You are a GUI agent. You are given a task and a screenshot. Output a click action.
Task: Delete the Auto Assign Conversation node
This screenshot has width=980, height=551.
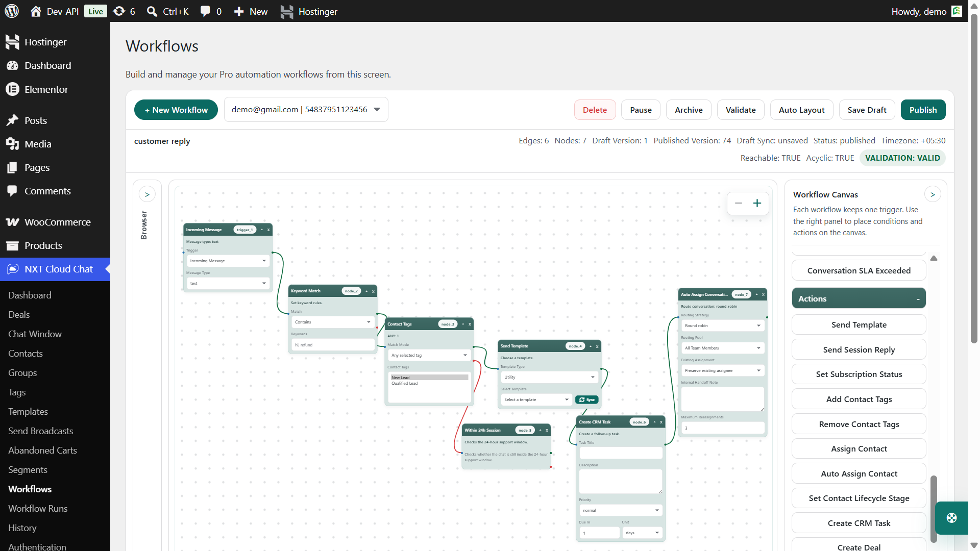click(x=763, y=295)
